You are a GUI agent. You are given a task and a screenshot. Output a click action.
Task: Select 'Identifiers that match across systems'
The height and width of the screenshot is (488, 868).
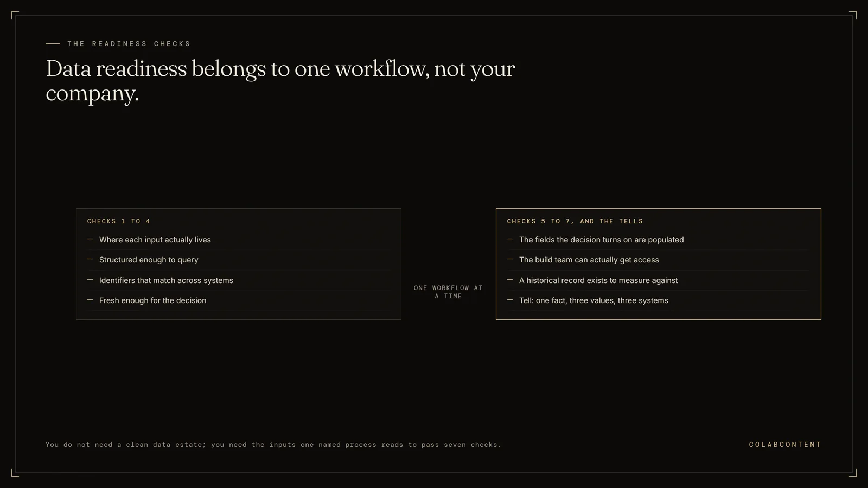[x=166, y=280]
